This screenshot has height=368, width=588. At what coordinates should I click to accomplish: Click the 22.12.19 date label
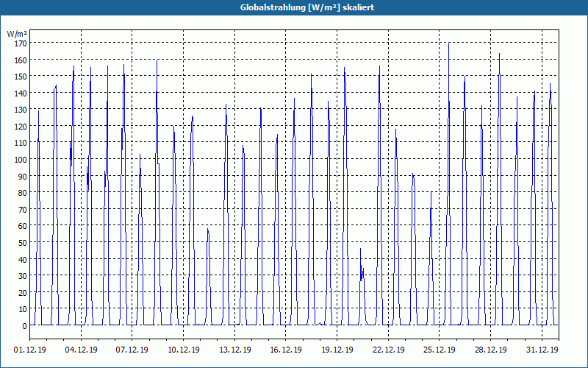point(389,350)
